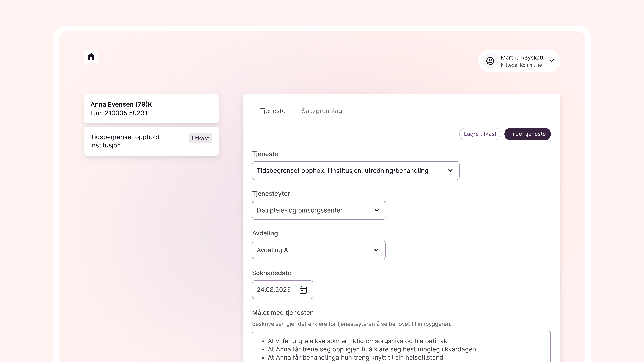Click the Beskrivelsen gjør det enklere help text
This screenshot has height=362, width=644.
point(351,324)
